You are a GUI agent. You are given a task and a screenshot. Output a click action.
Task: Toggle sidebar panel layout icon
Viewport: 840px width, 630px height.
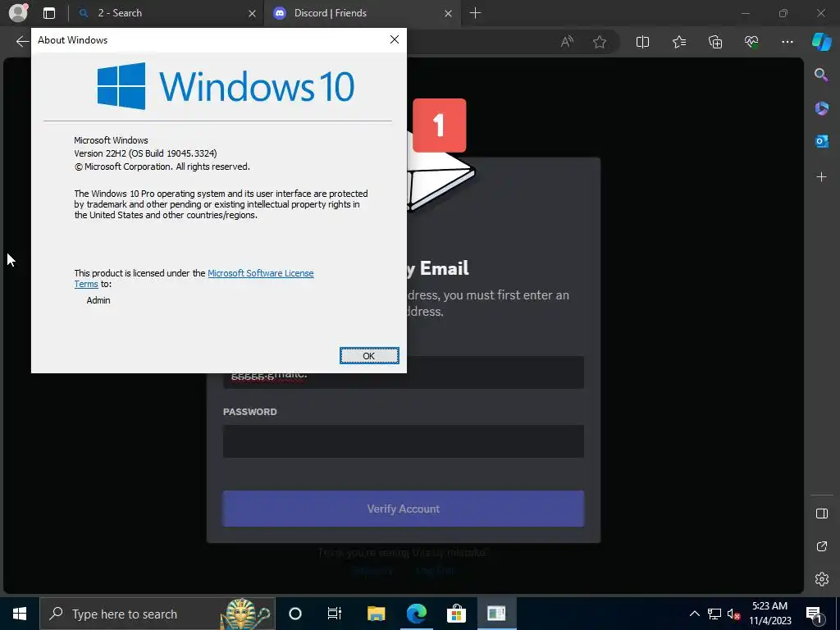tap(821, 514)
